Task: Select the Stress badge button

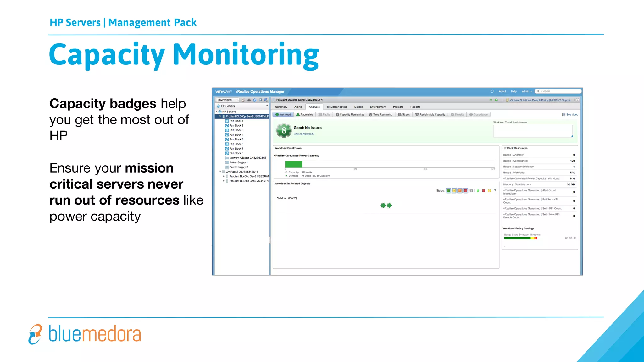Action: click(x=404, y=115)
